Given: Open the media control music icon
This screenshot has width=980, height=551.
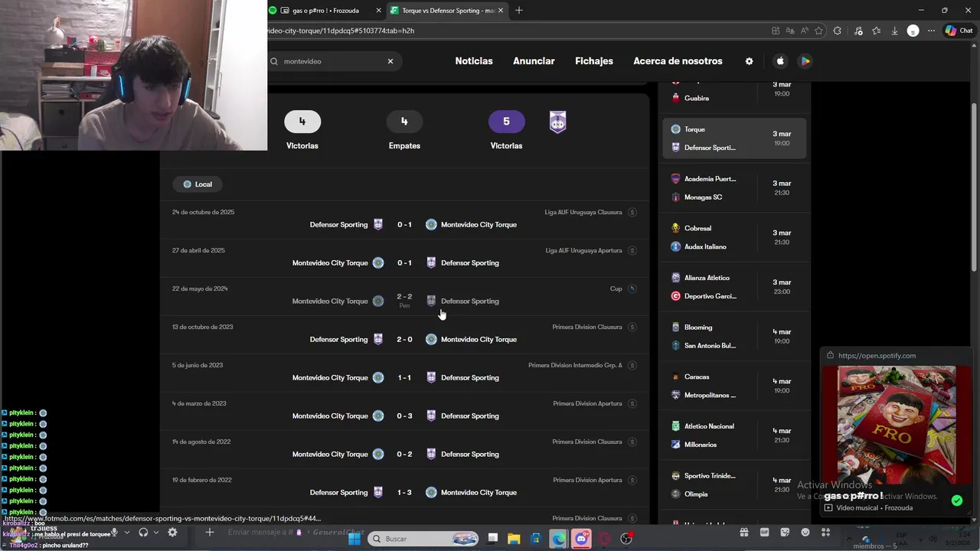Looking at the screenshot, I should pos(858,31).
